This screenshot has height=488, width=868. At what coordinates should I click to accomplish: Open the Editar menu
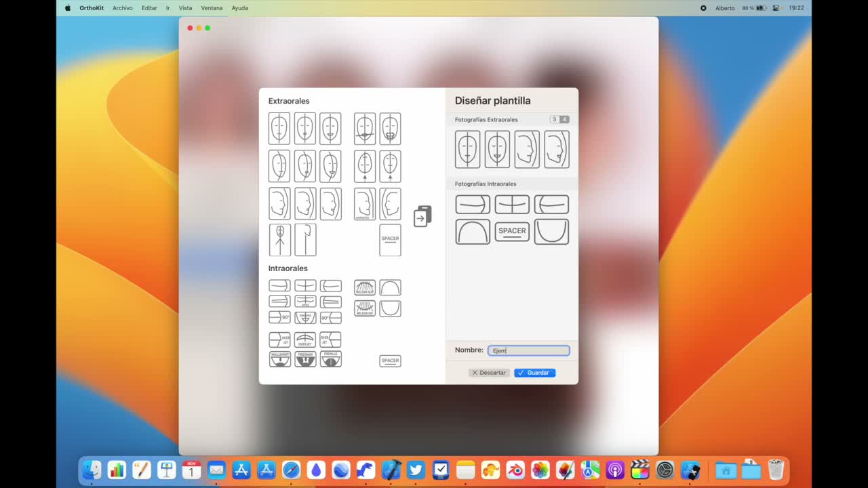(x=149, y=8)
